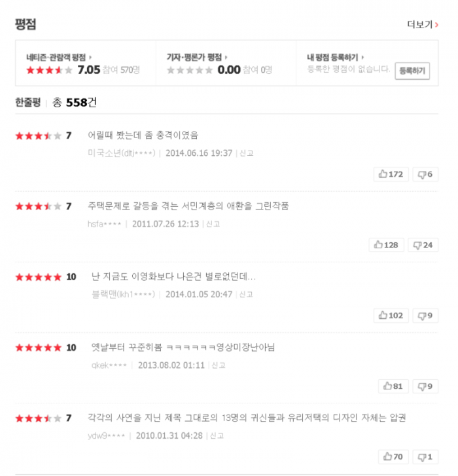Downvote the qkek**** review with 9 dislikes
The height and width of the screenshot is (476, 458).
(x=425, y=386)
